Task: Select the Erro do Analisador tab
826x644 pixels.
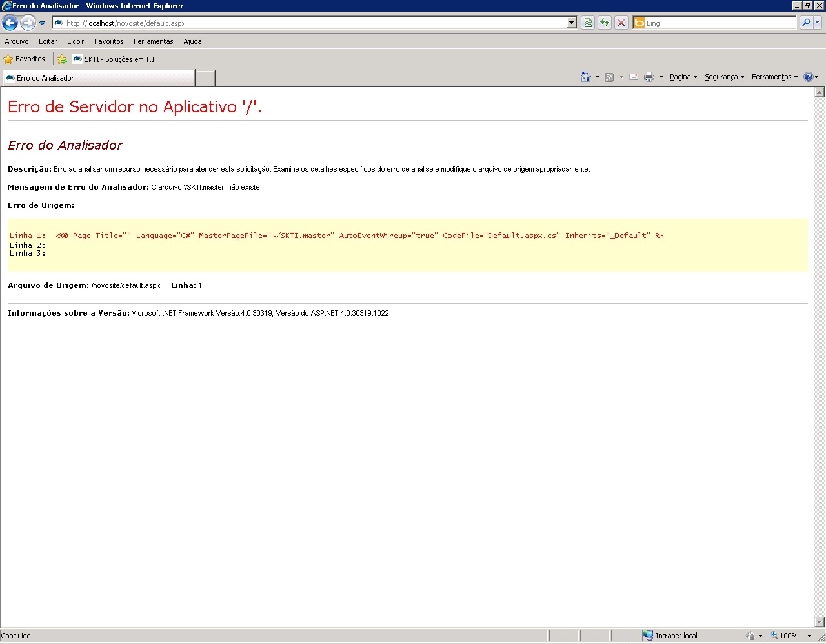Action: (x=98, y=78)
